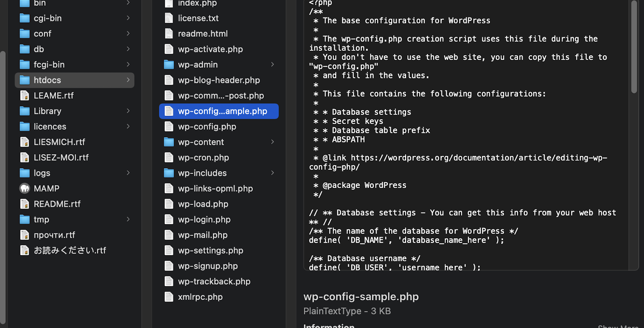This screenshot has width=644, height=328.
Task: Click the wp-admin folder icon
Action: 169,65
